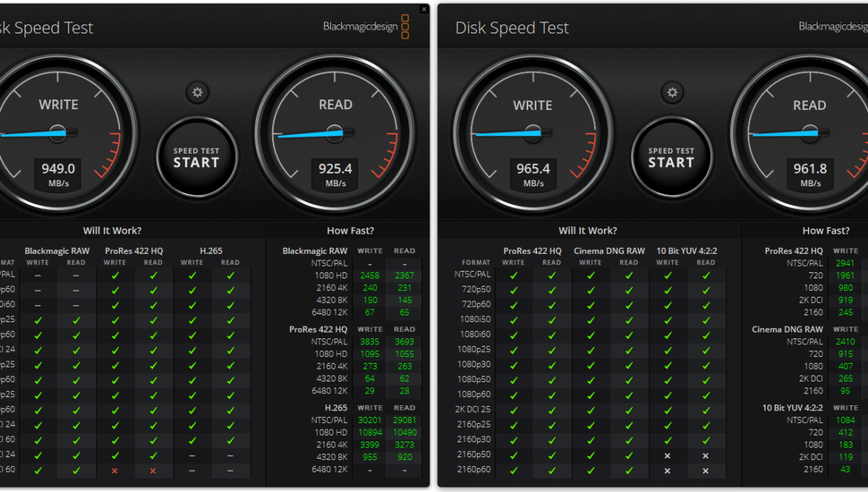Click ProRes 422 HQ NTSC/PAL write value 3835

[x=369, y=342]
